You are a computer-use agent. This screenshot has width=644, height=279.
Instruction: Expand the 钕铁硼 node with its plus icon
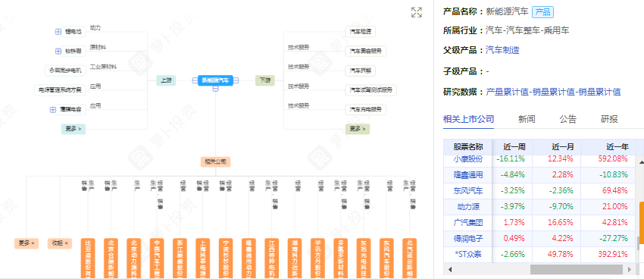58,51
